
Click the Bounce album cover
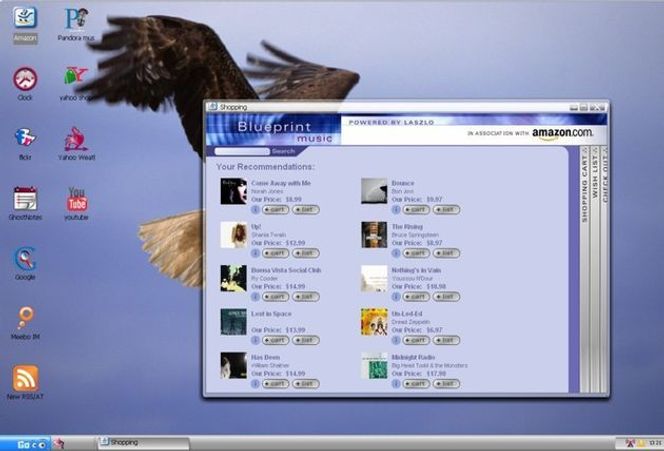point(374,191)
